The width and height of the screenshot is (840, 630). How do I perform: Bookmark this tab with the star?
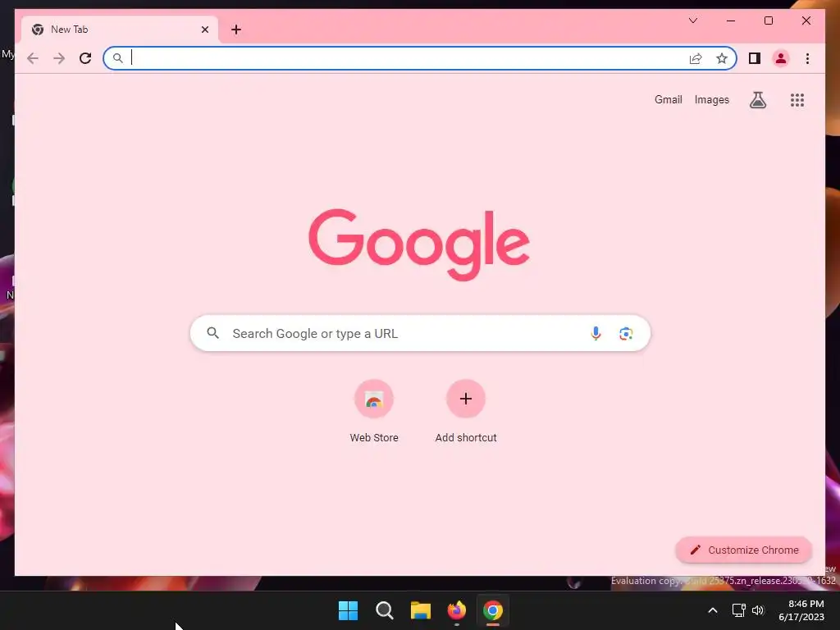[722, 58]
